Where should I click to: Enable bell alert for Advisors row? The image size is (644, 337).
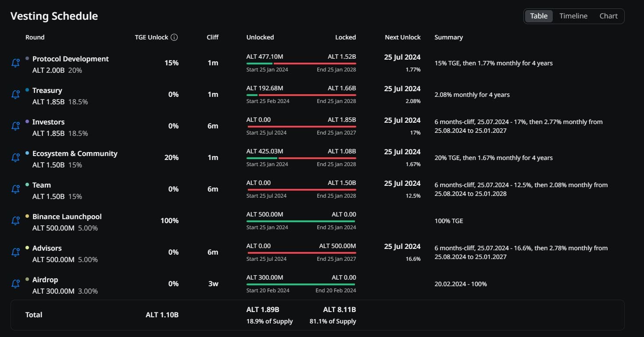point(15,252)
